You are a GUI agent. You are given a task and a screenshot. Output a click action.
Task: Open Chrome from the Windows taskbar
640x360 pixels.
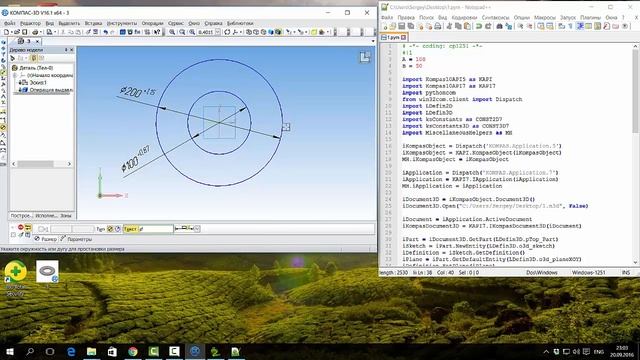click(133, 351)
